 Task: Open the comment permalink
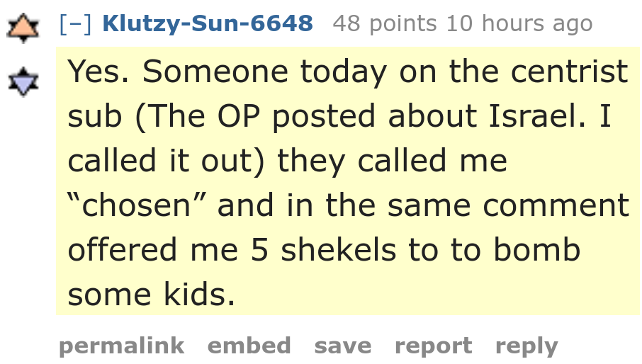click(122, 346)
